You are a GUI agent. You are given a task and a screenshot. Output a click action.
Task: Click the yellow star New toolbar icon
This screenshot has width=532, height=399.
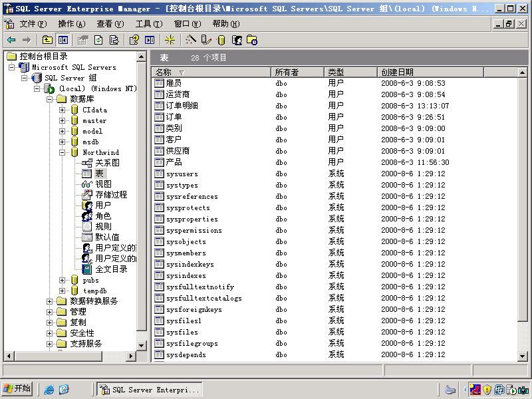click(x=170, y=40)
